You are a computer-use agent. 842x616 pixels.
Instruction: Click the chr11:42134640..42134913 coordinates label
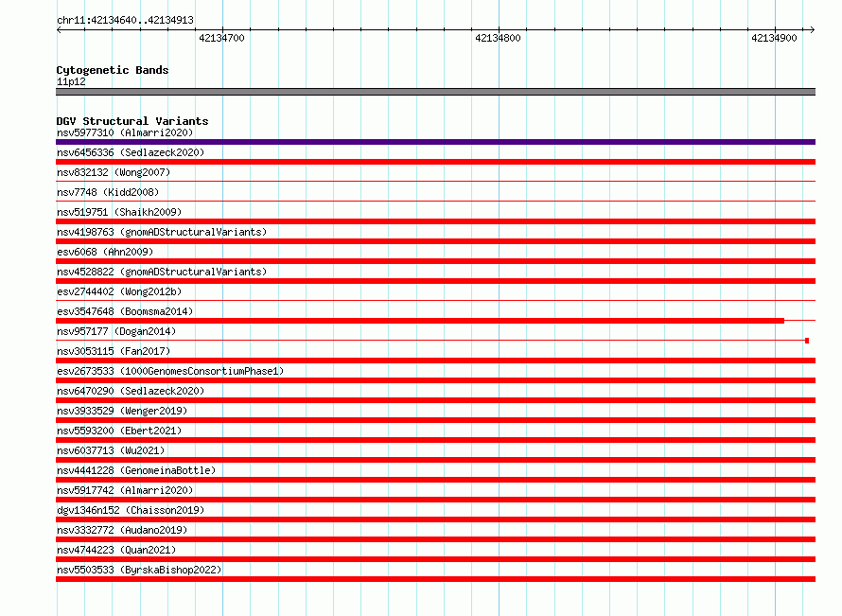pyautogui.click(x=125, y=20)
